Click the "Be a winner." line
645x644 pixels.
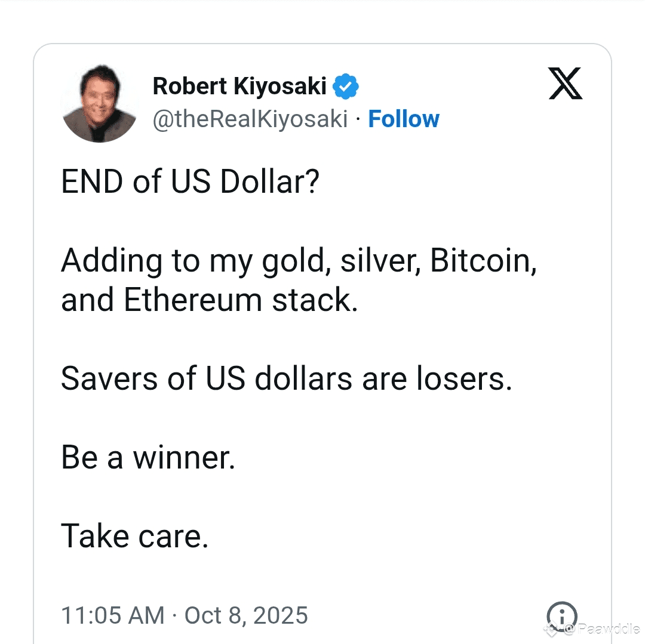coord(148,458)
